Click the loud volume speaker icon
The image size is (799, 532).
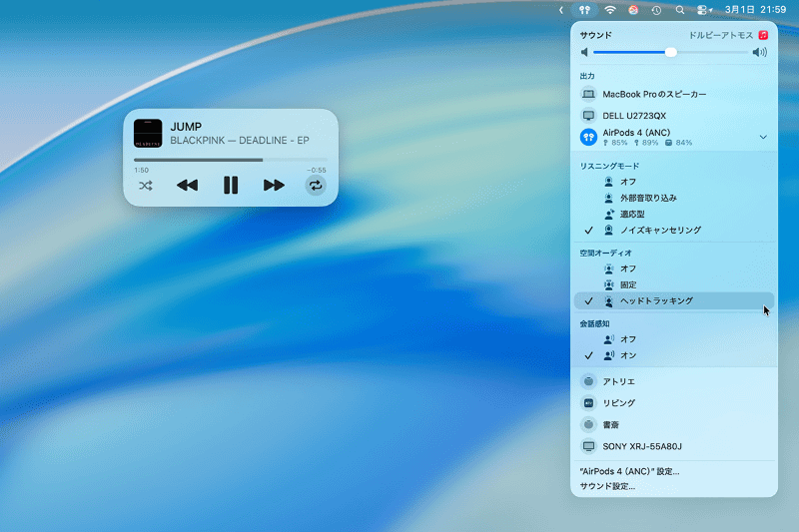pyautogui.click(x=760, y=53)
